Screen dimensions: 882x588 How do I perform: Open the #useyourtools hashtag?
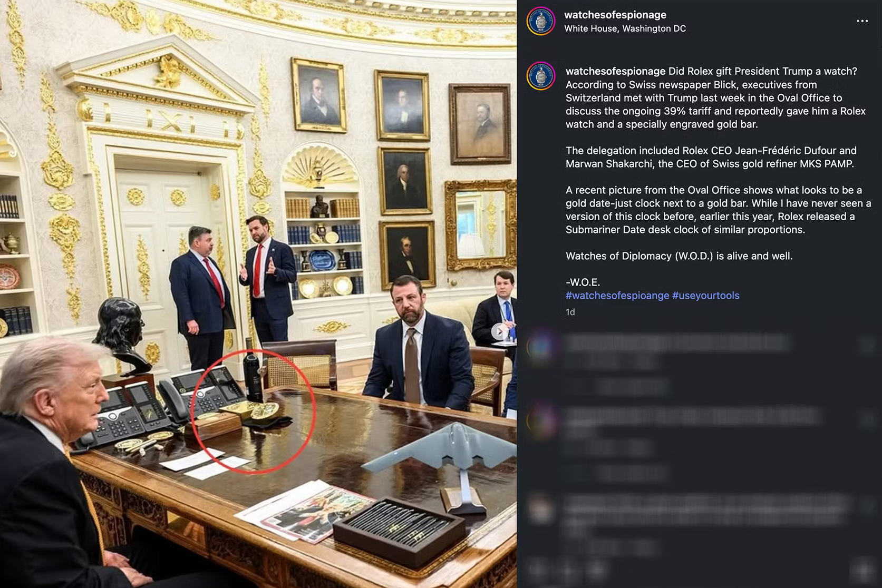[x=705, y=296]
